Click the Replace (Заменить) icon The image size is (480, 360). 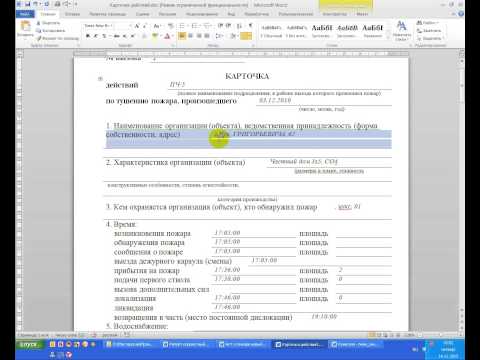pyautogui.click(x=419, y=31)
